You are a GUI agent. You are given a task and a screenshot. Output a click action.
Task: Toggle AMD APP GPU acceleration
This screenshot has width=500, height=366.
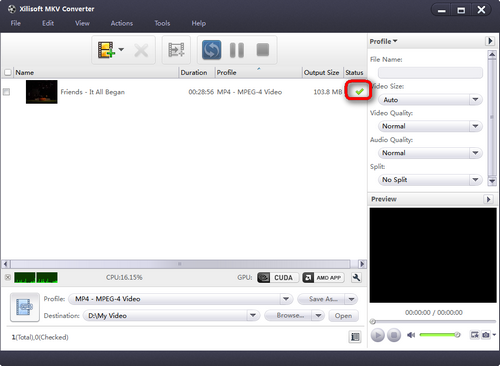323,277
